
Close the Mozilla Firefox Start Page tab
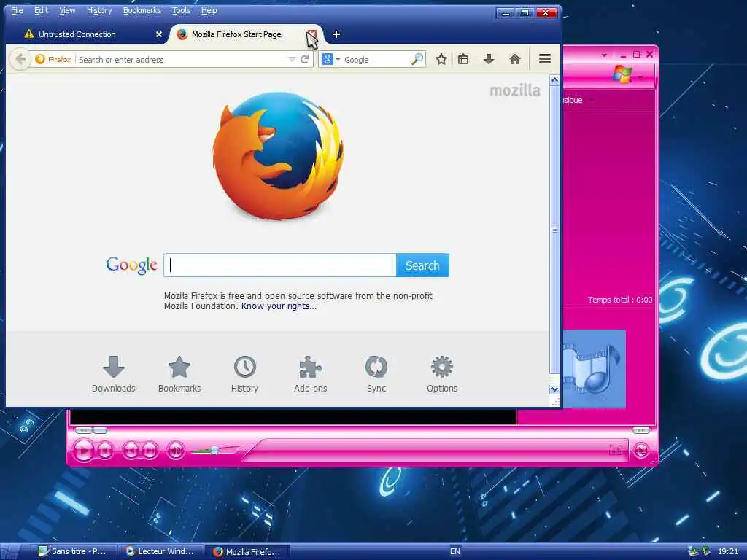pyautogui.click(x=312, y=34)
